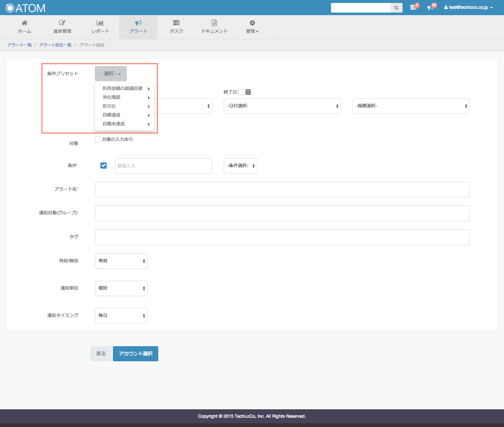Expand the -指標選択- dropdown
The height and width of the screenshot is (427, 504).
click(411, 106)
